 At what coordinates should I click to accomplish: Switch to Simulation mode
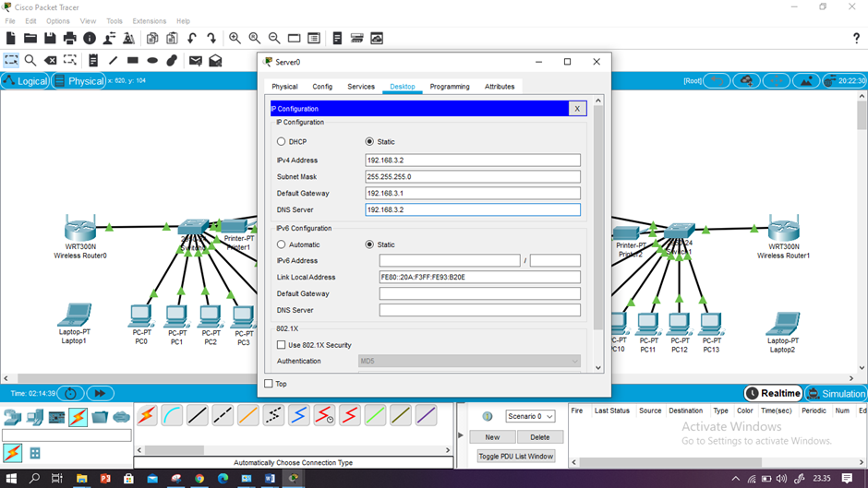836,393
